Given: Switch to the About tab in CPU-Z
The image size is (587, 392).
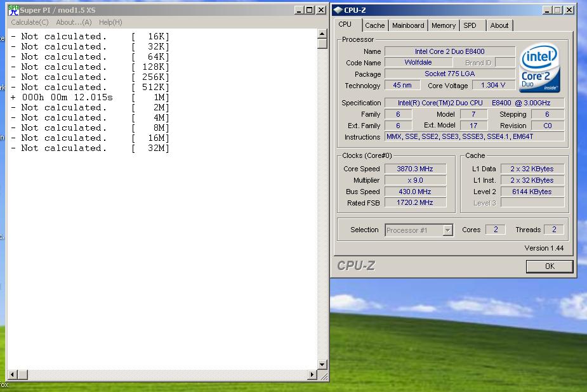Looking at the screenshot, I should pos(499,25).
